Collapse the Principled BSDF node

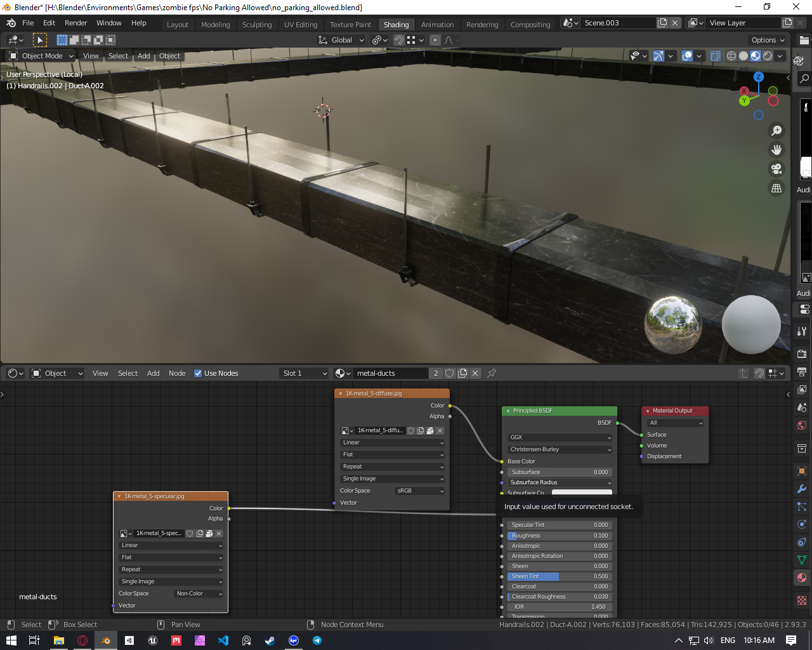click(508, 411)
